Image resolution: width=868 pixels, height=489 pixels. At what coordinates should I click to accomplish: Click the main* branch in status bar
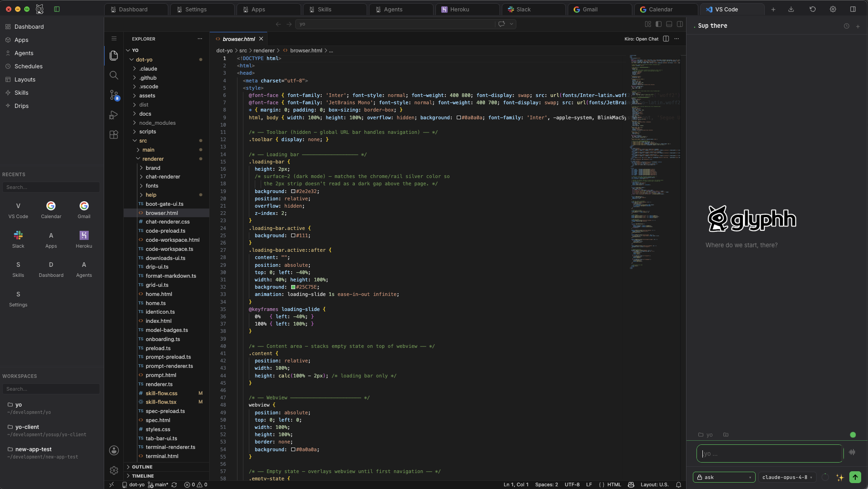[158, 484]
